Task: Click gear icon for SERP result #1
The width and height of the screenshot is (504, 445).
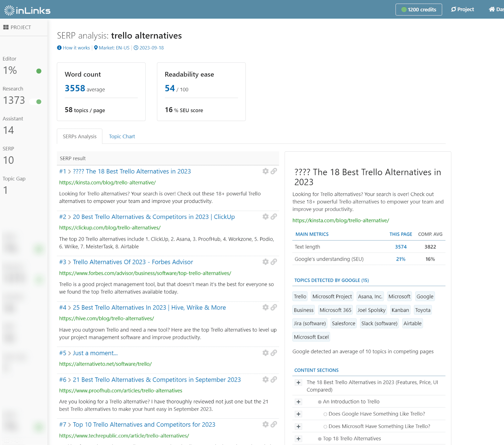Action: click(x=266, y=171)
